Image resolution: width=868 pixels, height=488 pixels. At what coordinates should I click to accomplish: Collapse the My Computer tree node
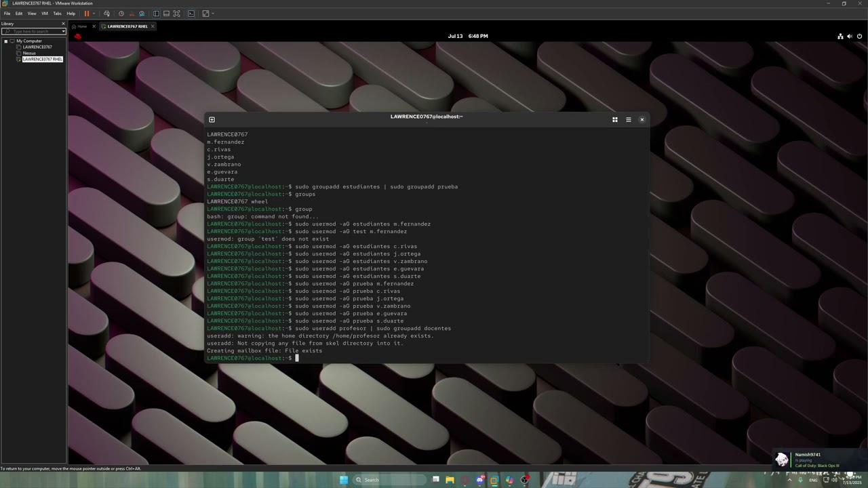pos(5,41)
